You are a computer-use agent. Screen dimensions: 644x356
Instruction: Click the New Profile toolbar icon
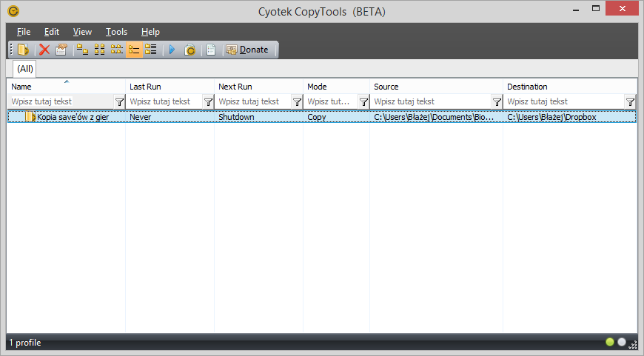click(23, 50)
